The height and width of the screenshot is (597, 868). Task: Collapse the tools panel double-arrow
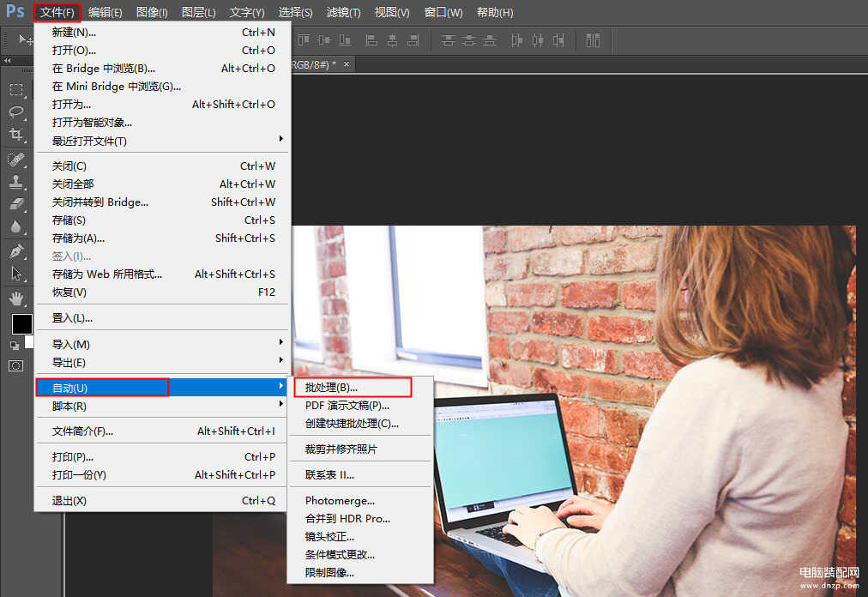point(7,60)
